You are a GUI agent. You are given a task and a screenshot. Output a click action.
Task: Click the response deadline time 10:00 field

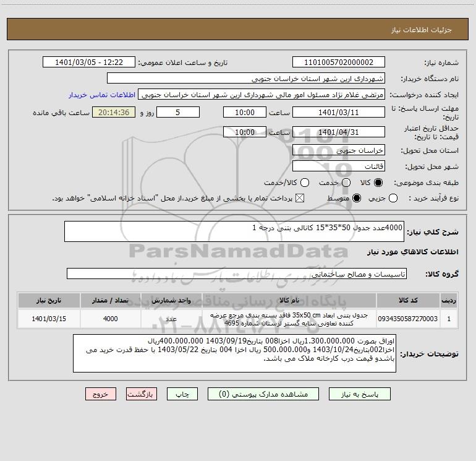pyautogui.click(x=245, y=112)
